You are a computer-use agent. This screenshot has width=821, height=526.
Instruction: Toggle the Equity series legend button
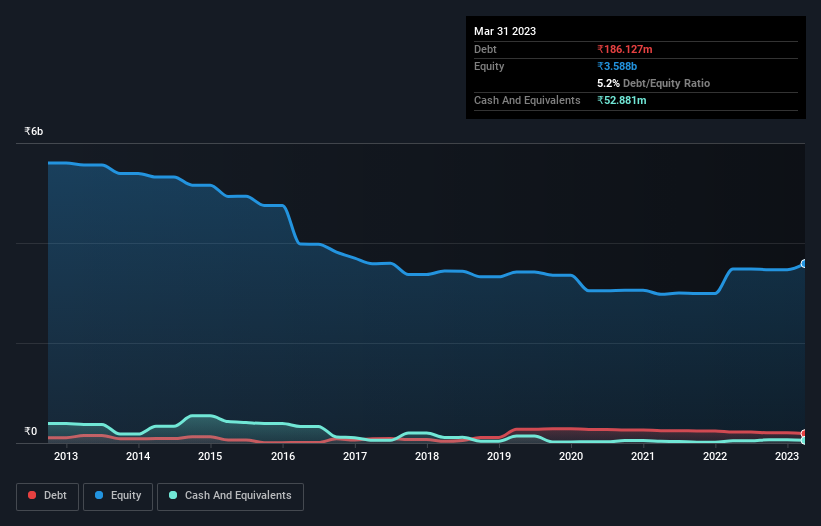(118, 496)
